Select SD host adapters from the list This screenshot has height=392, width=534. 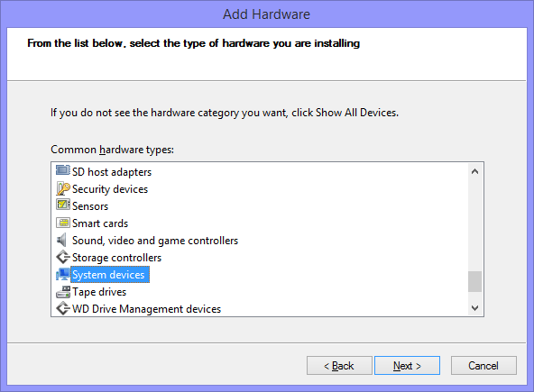pyautogui.click(x=112, y=172)
